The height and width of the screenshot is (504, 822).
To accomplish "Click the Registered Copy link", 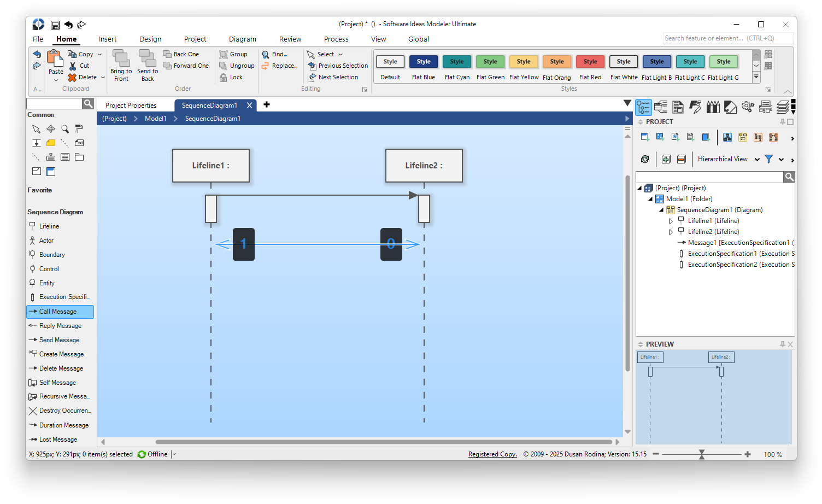I will pos(492,454).
